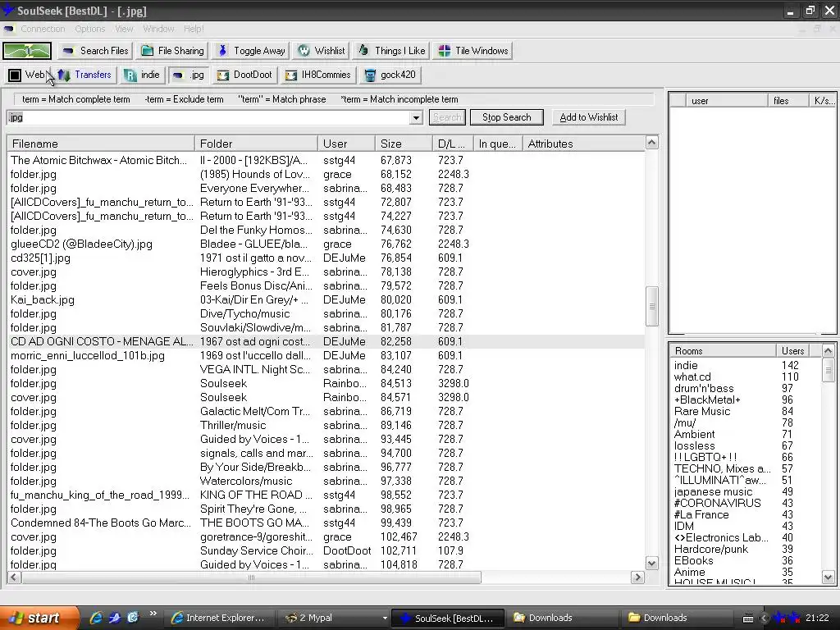Open the Help menu
The image size is (840, 630).
[194, 29]
